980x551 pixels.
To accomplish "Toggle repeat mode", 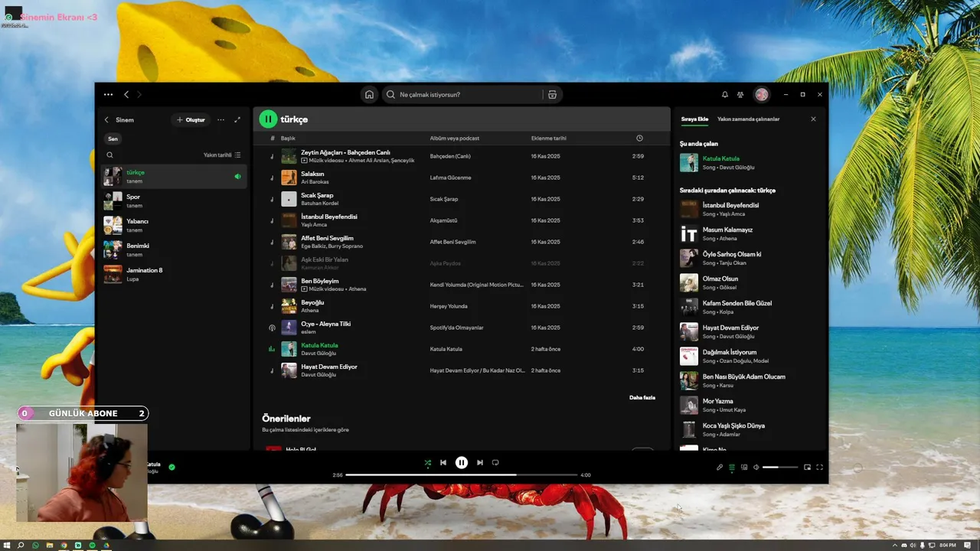I will point(495,462).
